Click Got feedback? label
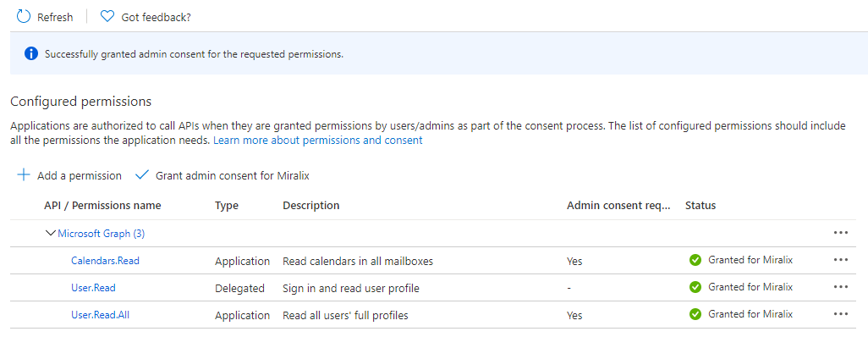 (x=157, y=17)
